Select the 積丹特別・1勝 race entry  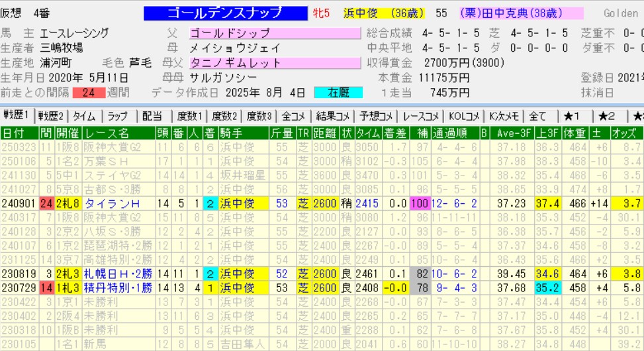click(117, 287)
